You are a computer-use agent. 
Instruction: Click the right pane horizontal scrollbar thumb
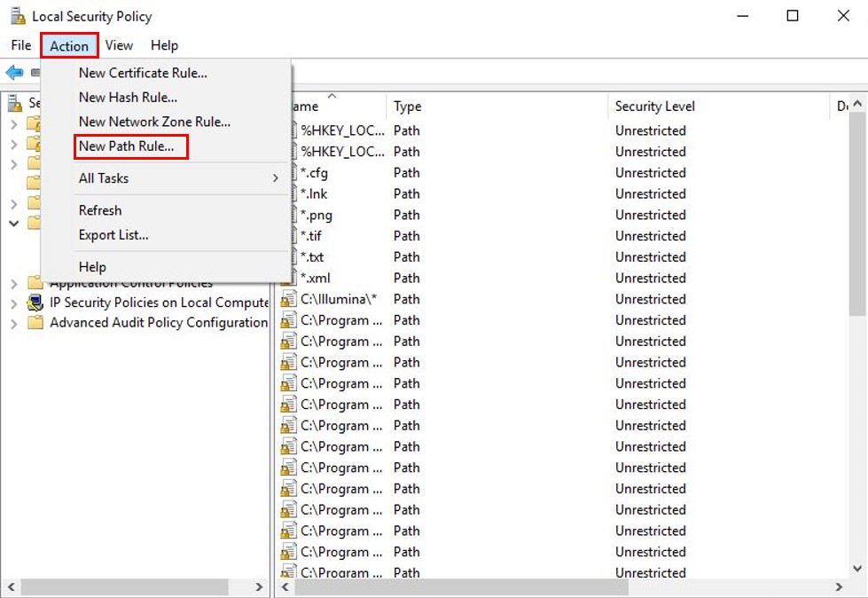462,587
